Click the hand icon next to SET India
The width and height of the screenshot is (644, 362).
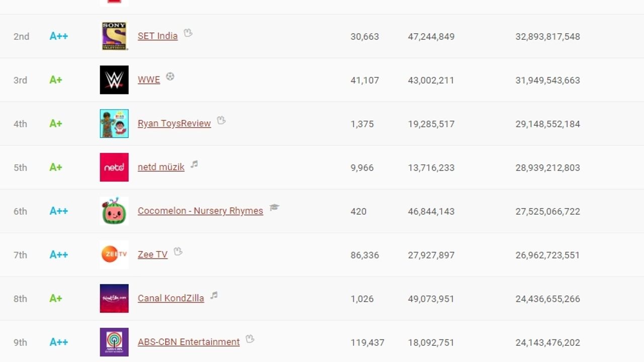point(188,33)
